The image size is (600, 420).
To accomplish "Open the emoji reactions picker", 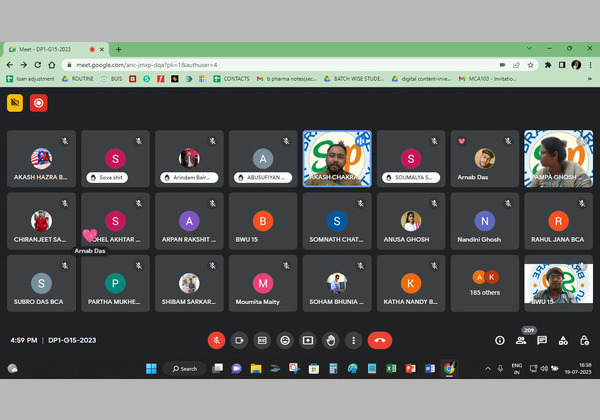I will [285, 340].
